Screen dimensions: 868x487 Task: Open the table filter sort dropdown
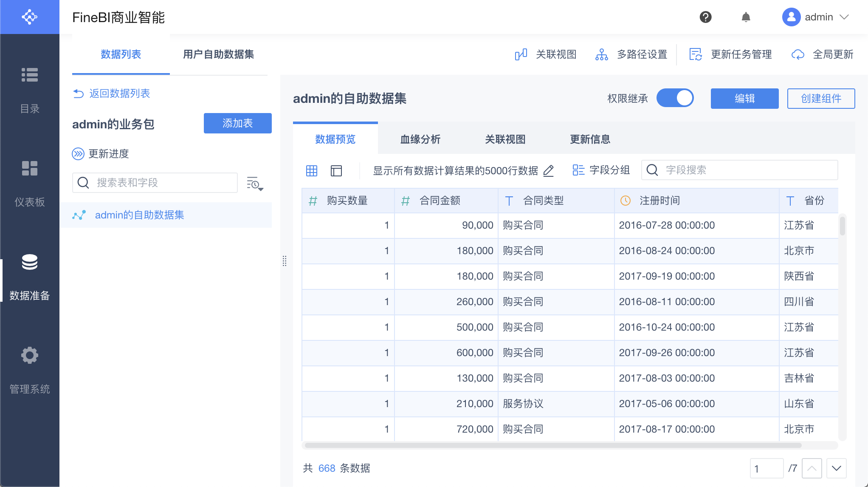[x=255, y=184]
